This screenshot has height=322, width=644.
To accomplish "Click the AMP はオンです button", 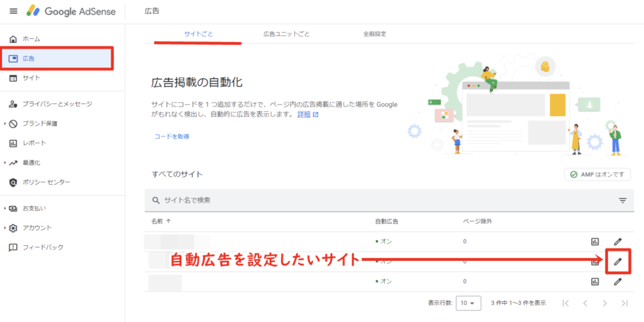I will click(x=597, y=174).
